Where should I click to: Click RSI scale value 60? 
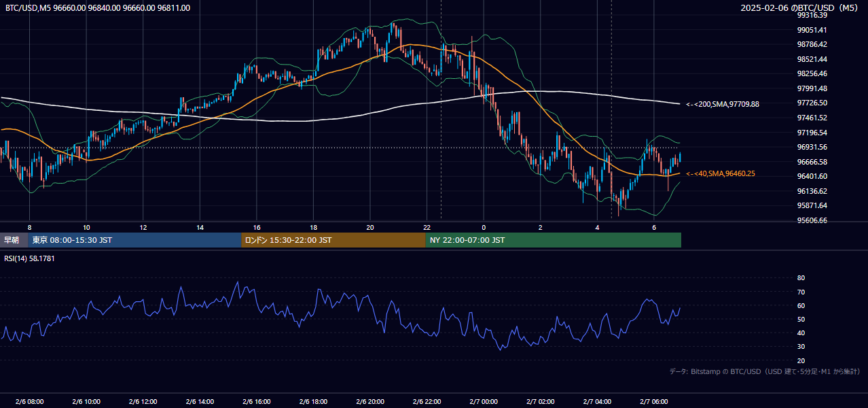point(801,305)
